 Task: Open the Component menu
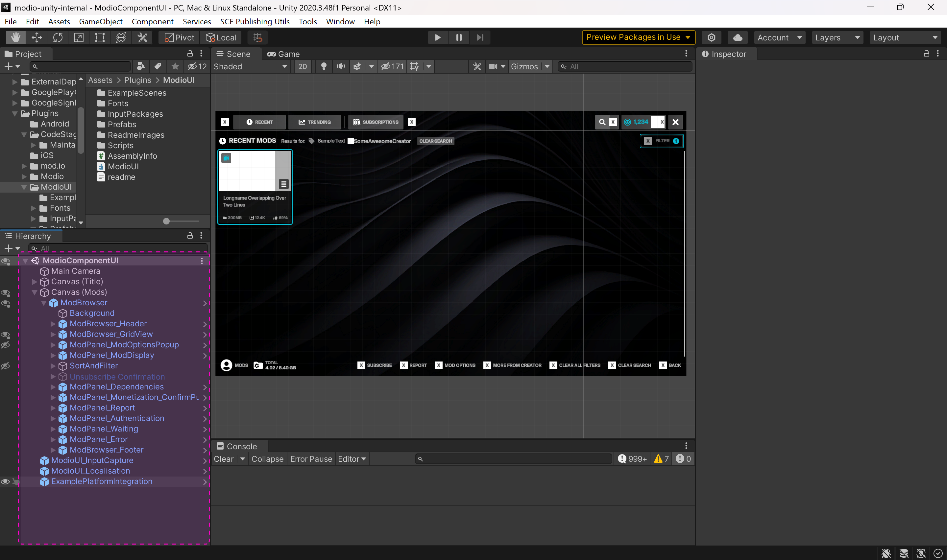(153, 21)
